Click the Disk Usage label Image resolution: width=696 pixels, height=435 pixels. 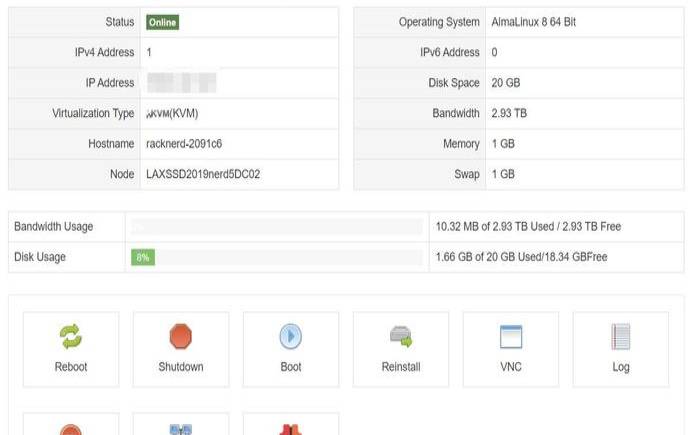pos(40,257)
